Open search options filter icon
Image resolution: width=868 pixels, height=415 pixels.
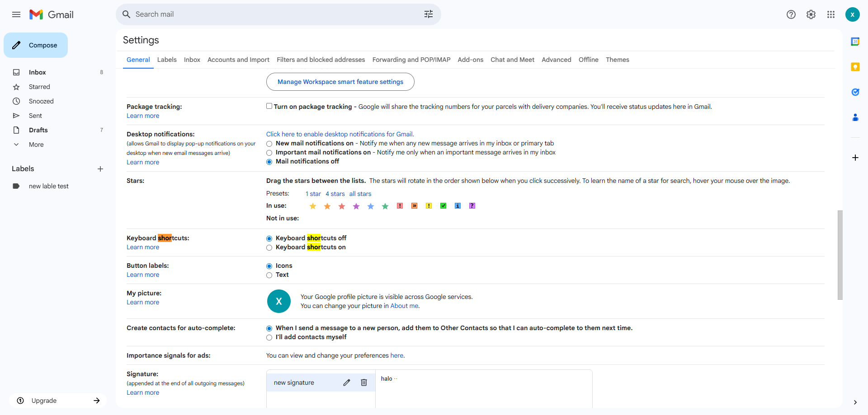click(x=429, y=14)
